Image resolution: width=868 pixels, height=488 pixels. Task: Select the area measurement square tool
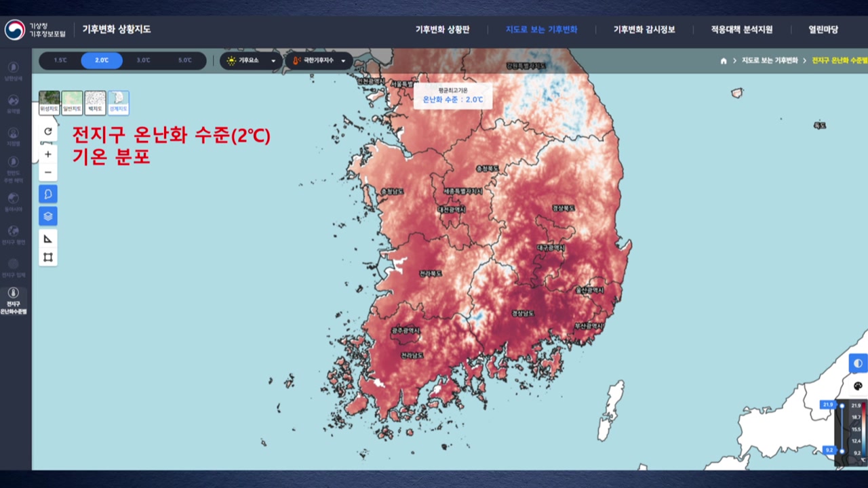pos(48,258)
